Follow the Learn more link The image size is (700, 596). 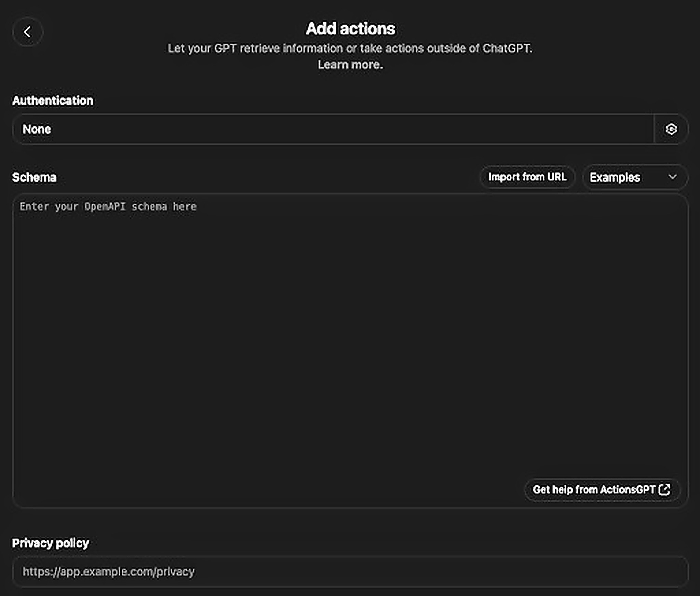(350, 65)
